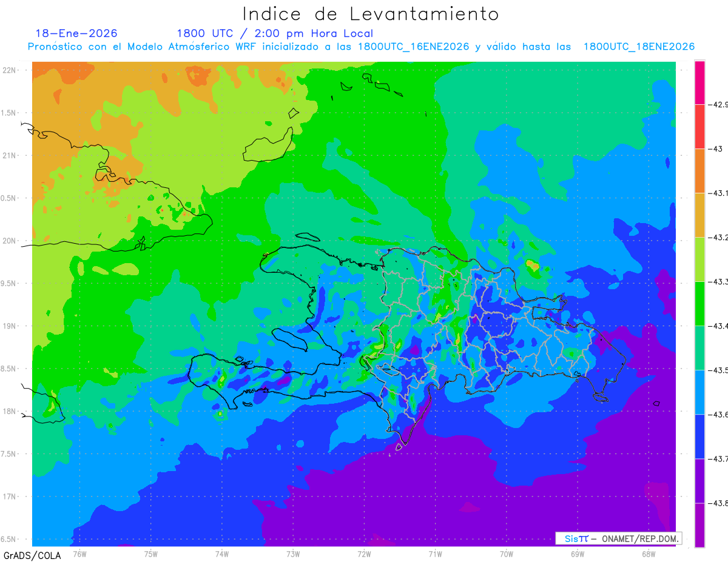Select the lime legend band between -43.2 and -43.3

point(699,259)
